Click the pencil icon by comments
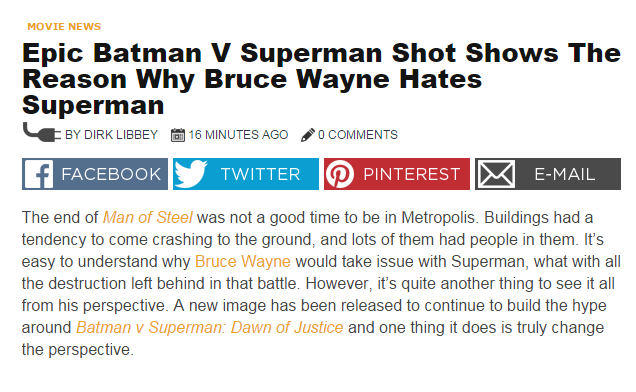The height and width of the screenshot is (392, 636). [x=308, y=135]
